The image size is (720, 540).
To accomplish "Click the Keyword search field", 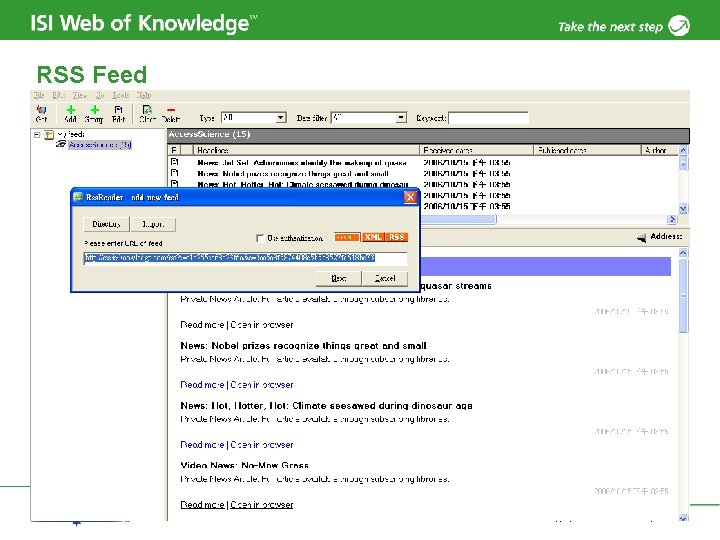I will 488,118.
